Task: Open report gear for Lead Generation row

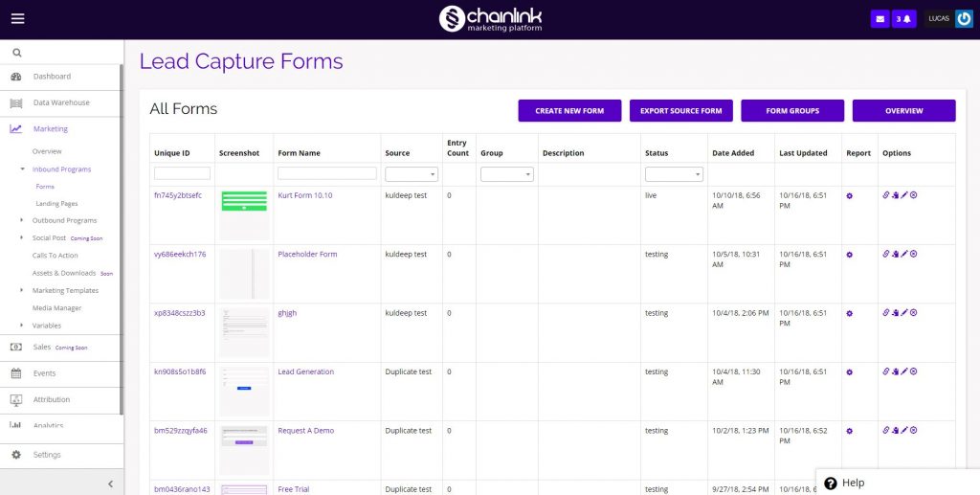Action: click(x=850, y=371)
